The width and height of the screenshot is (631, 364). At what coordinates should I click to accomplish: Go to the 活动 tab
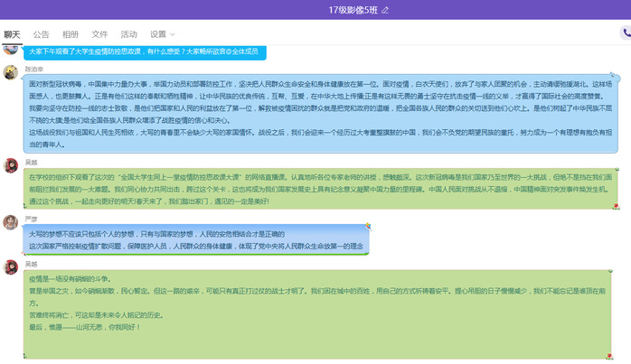[x=128, y=33]
